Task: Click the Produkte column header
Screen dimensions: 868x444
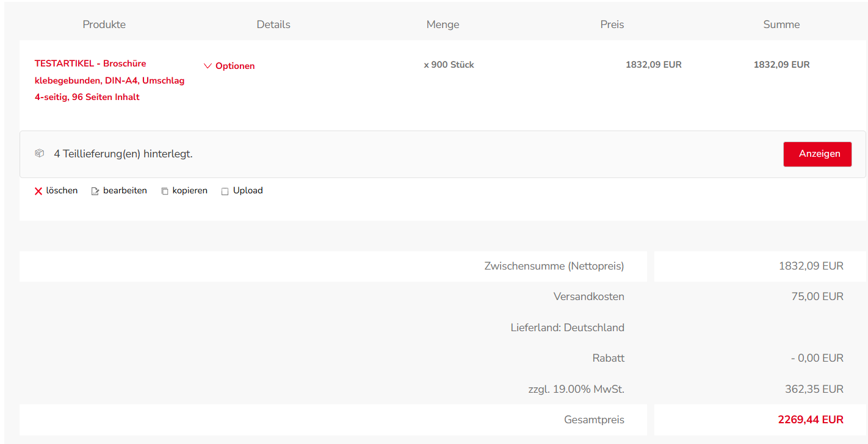Action: [x=104, y=25]
